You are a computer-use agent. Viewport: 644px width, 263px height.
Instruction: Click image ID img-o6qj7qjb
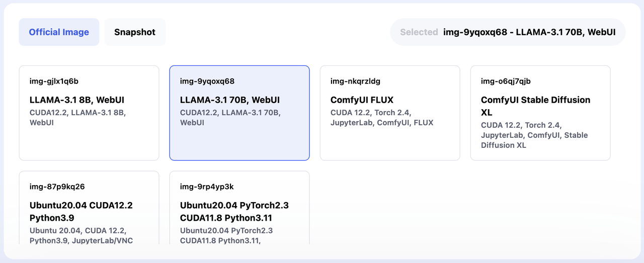(506, 81)
